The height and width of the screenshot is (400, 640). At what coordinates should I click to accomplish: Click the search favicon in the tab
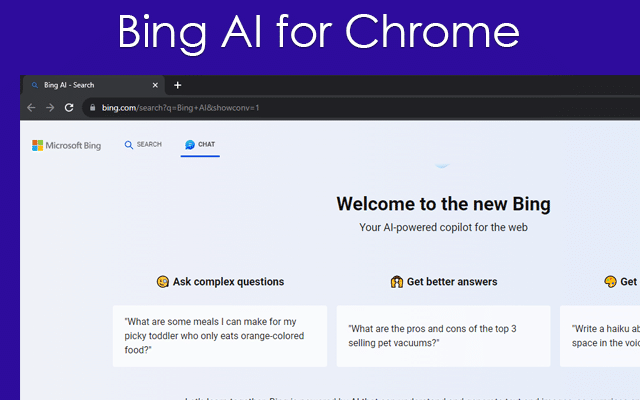[x=35, y=85]
